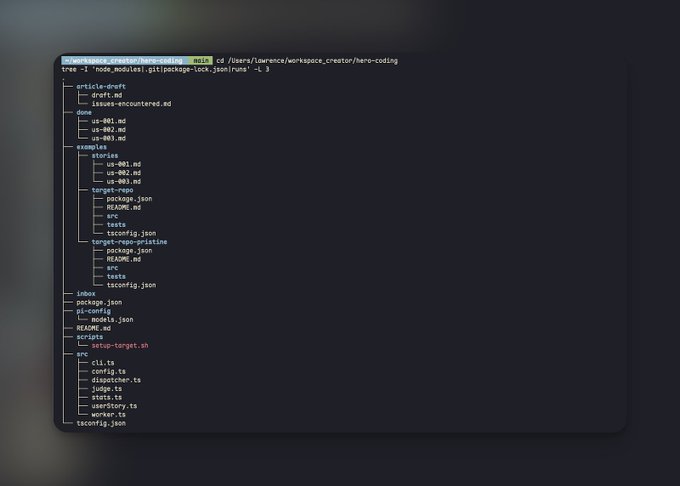The image size is (680, 486).
Task: Click the done directory entry
Action: [x=84, y=113]
